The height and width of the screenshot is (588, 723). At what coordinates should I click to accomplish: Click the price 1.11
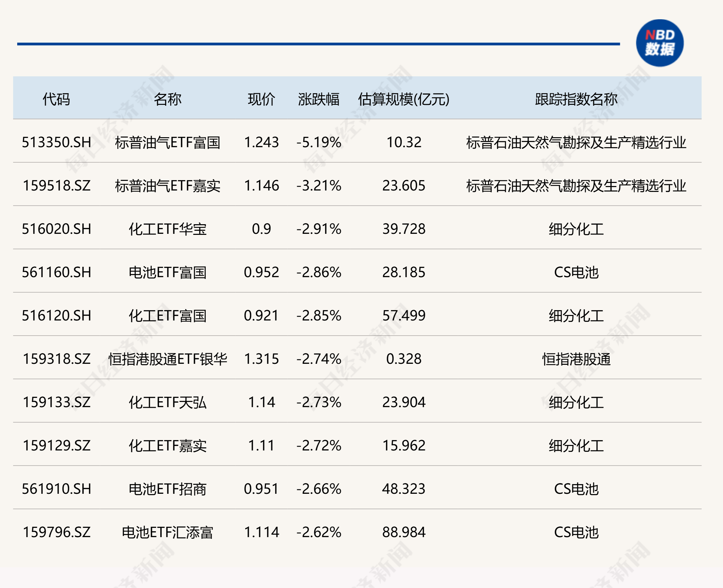(x=261, y=446)
